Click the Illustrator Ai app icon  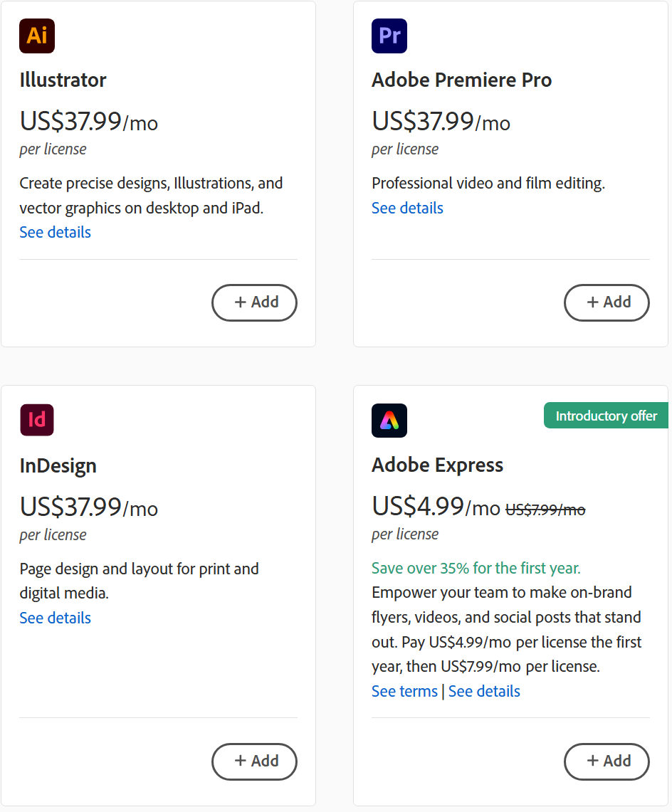click(37, 36)
